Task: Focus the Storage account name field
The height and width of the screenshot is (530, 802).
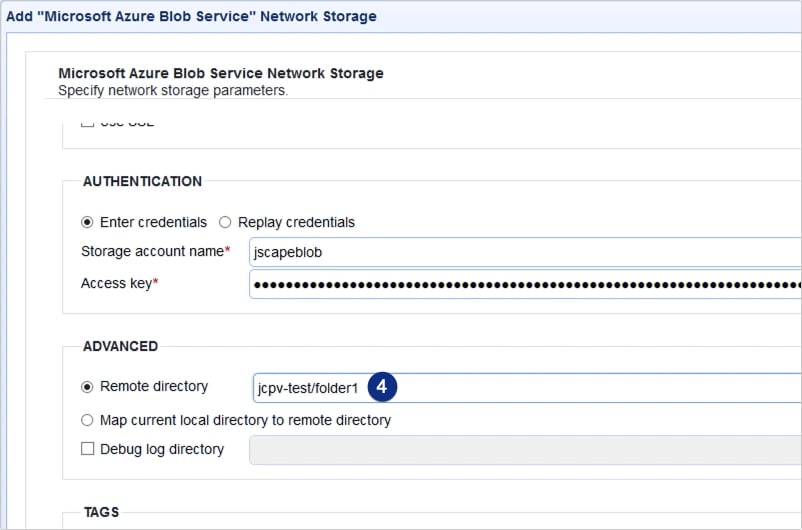Action: pos(525,252)
